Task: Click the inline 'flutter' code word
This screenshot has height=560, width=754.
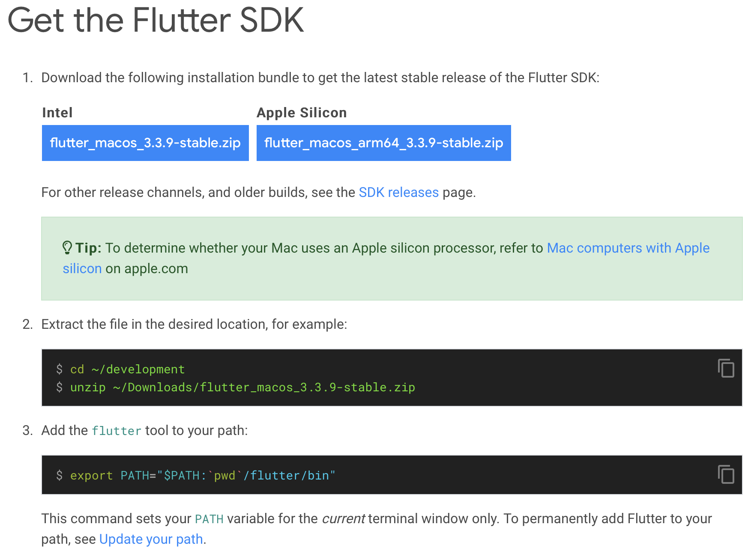Action: [x=117, y=431]
